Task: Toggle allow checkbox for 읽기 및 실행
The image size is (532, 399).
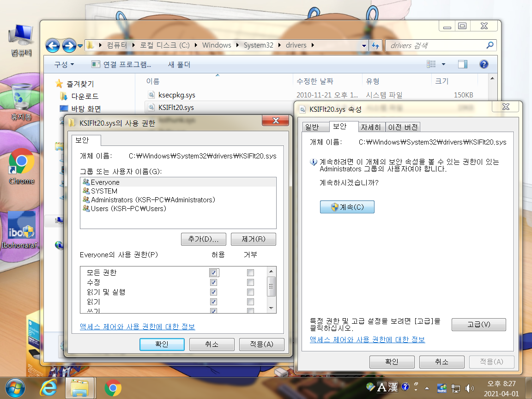Action: (x=213, y=292)
